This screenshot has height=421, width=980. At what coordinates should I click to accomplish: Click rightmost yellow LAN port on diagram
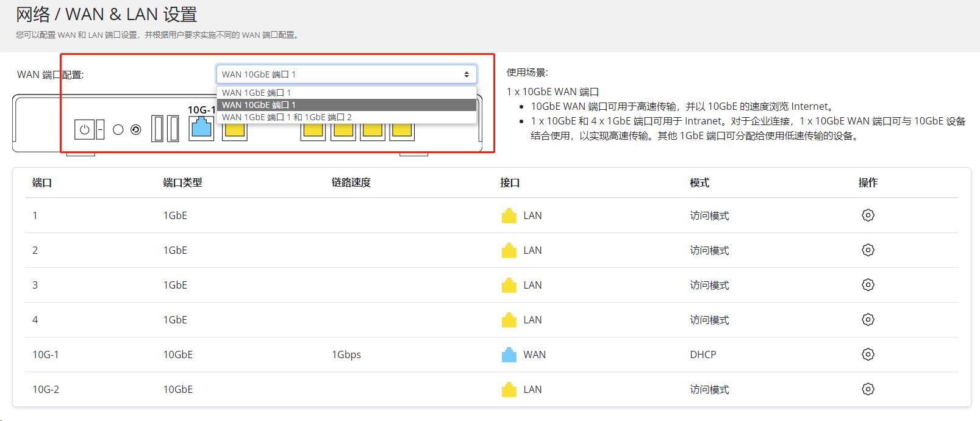tap(402, 130)
